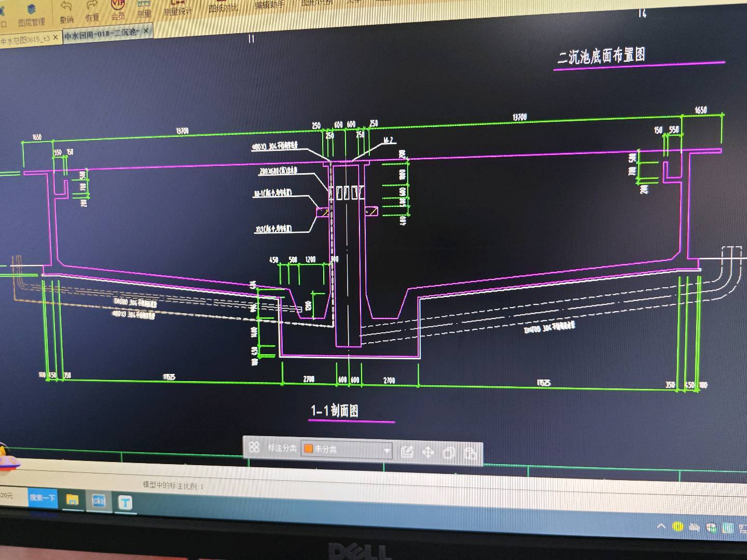Click the shield security tray icon
This screenshot has width=747, height=560.
[x=711, y=528]
